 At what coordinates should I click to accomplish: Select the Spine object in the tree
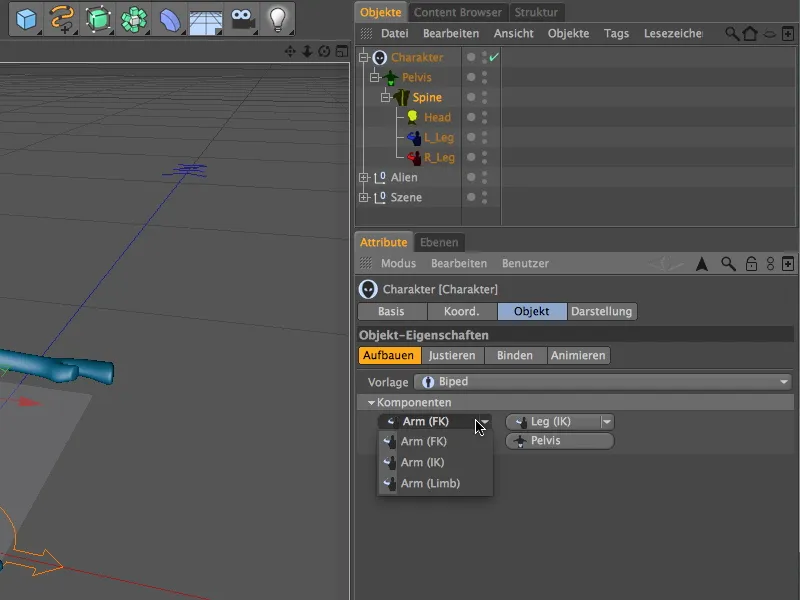[427, 97]
